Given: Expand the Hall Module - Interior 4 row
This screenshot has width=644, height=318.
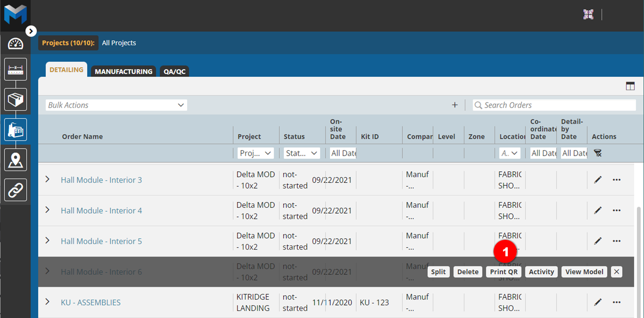Looking at the screenshot, I should point(47,210).
